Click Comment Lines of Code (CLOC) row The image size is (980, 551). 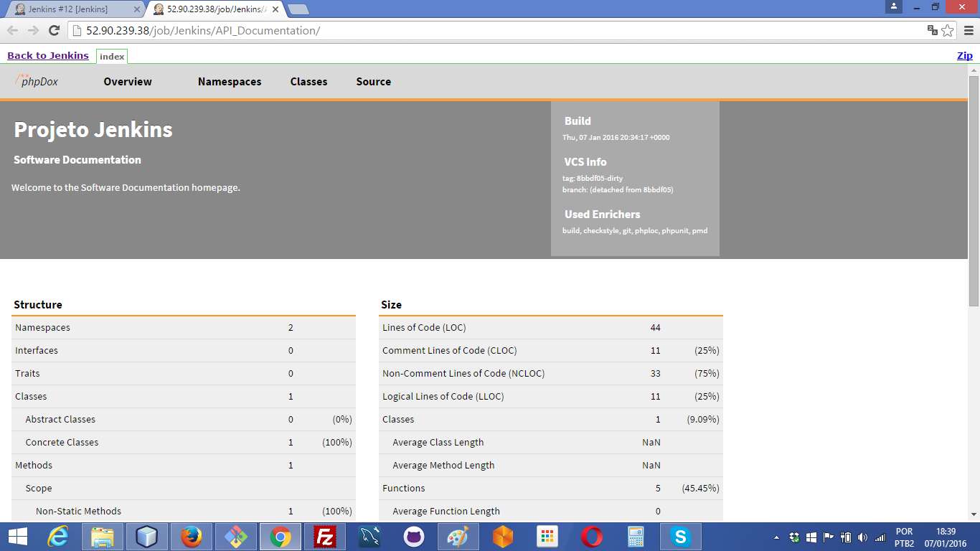551,351
